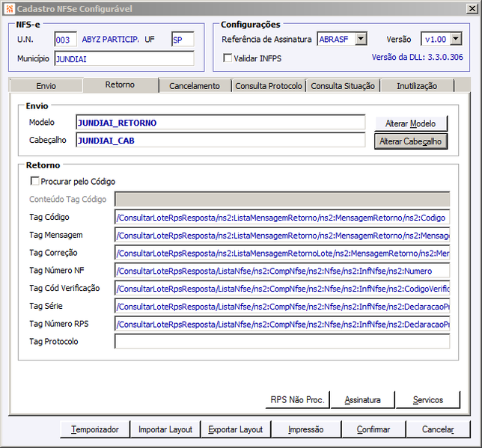Enable the Validar INFPS checkbox
This screenshot has height=448, width=482.
(x=228, y=58)
